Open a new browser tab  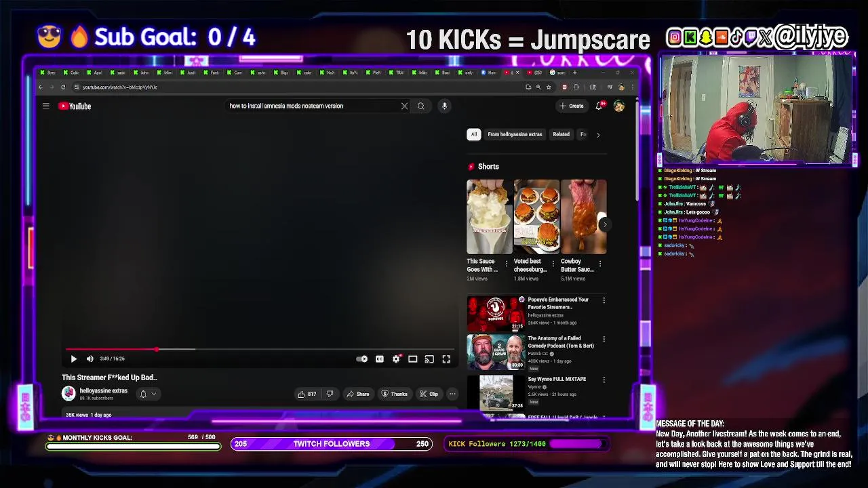tap(575, 73)
